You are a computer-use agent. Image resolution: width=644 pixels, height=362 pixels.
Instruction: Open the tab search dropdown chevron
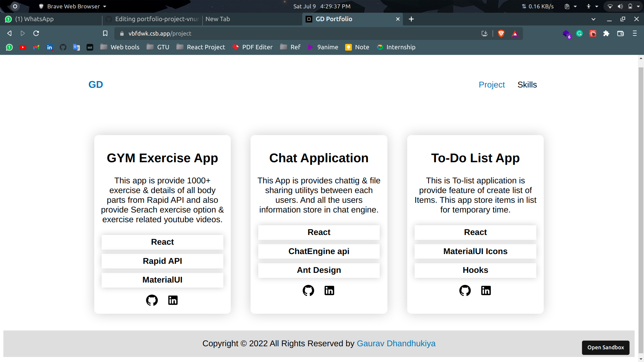tap(593, 19)
